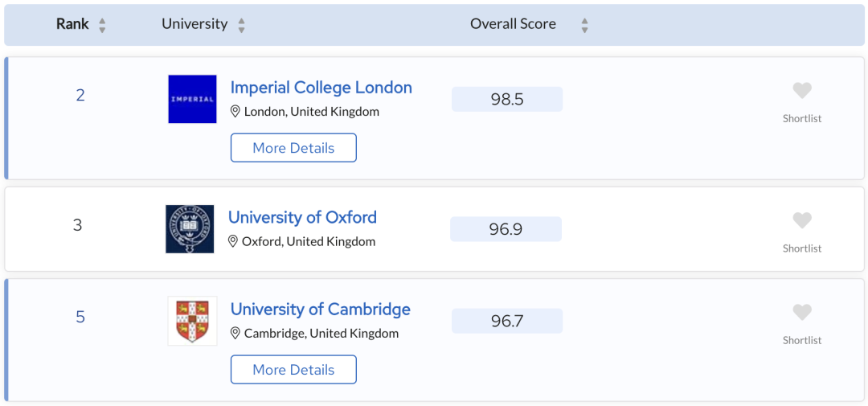Open the University of Cambridge link
The height and width of the screenshot is (406, 868).
[320, 310]
